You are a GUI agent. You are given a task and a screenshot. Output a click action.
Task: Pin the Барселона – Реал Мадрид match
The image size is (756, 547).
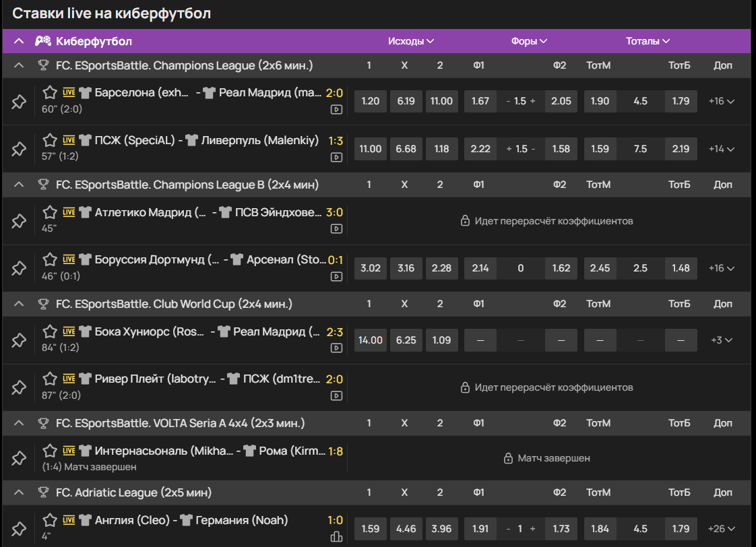click(19, 102)
